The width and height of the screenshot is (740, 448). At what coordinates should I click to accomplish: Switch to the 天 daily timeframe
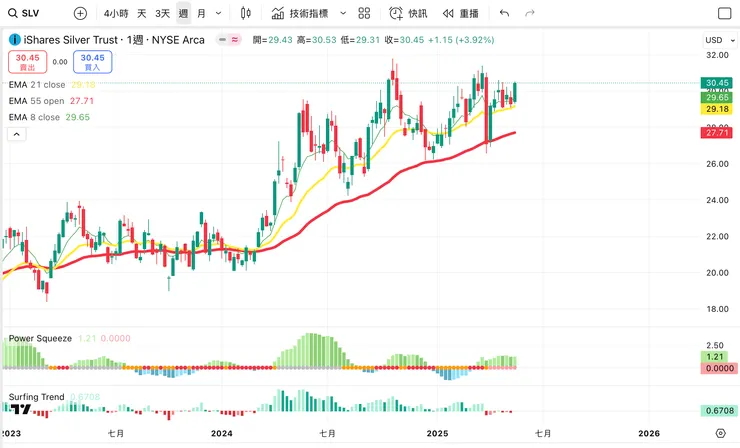(x=142, y=13)
